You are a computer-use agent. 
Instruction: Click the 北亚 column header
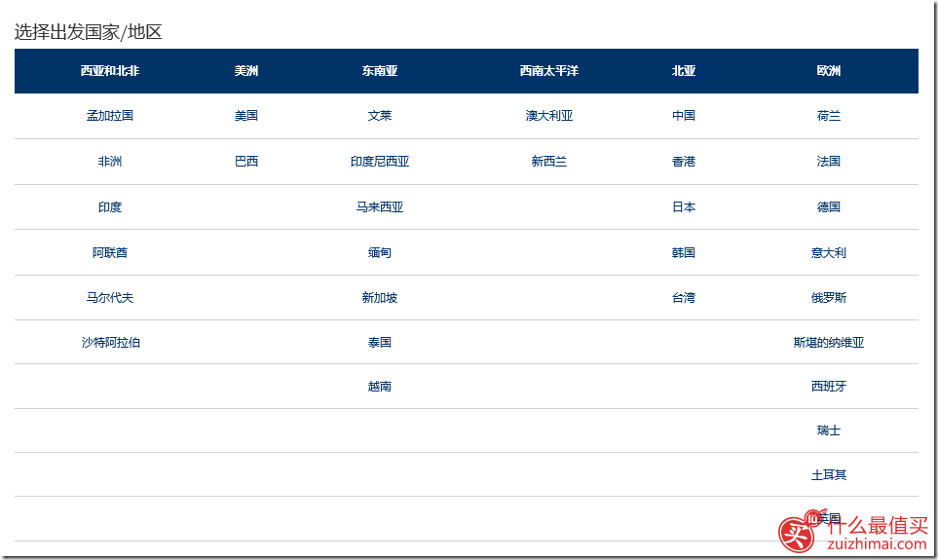click(684, 70)
